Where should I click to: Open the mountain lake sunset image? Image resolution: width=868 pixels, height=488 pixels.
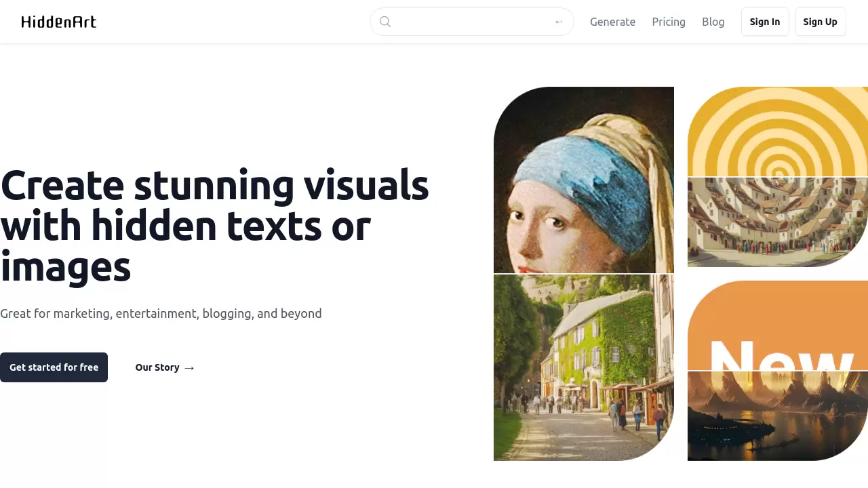(778, 416)
